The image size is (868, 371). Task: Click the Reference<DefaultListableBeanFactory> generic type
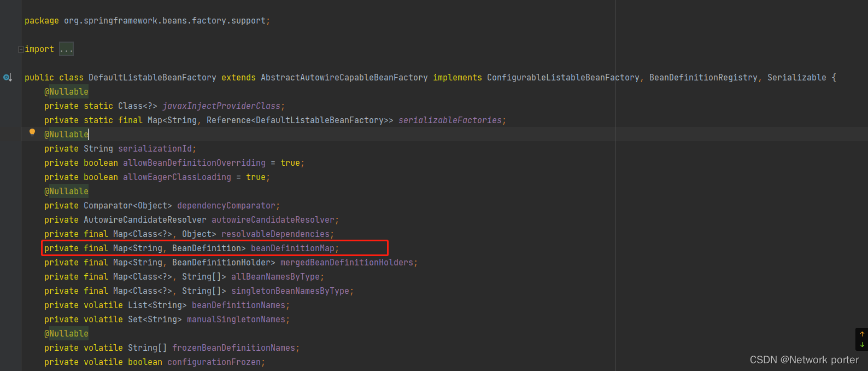[297, 120]
